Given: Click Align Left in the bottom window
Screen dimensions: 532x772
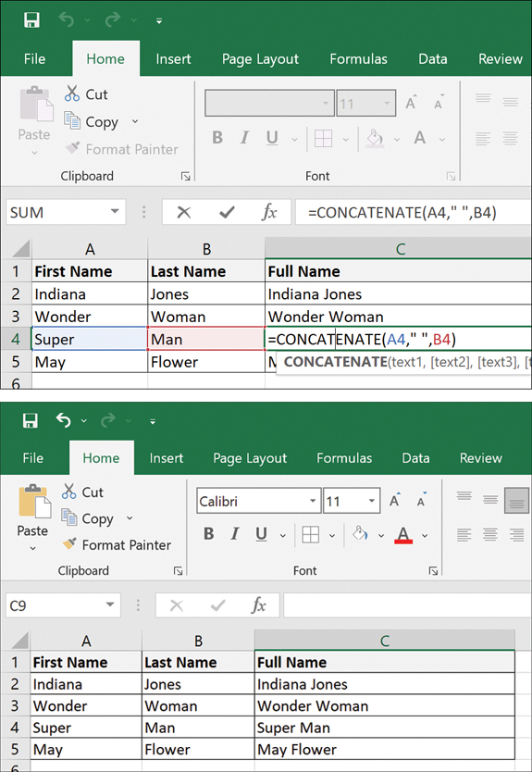Looking at the screenshot, I should [x=464, y=534].
